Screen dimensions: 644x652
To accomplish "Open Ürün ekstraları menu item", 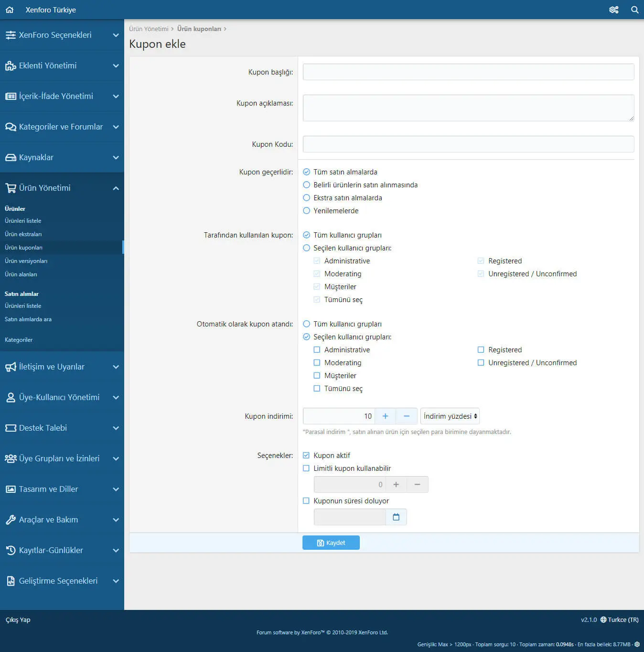I will pos(23,234).
